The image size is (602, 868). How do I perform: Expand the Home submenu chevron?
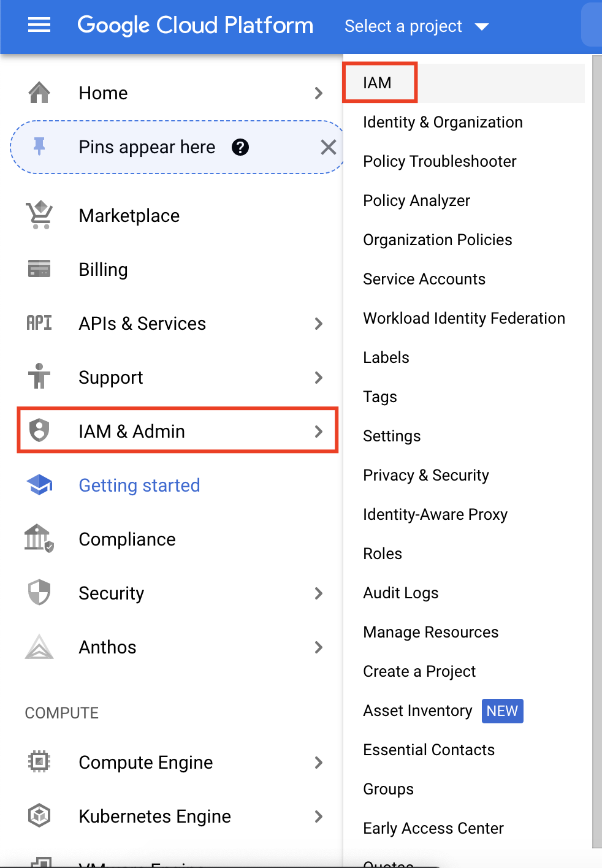(319, 93)
